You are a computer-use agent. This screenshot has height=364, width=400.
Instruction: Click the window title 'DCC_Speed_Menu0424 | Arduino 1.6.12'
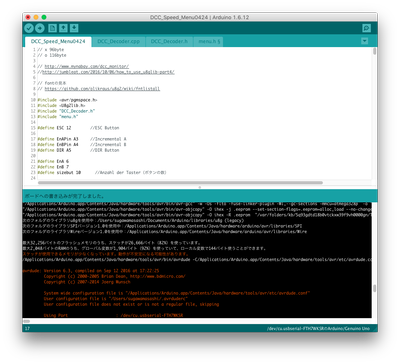199,17
